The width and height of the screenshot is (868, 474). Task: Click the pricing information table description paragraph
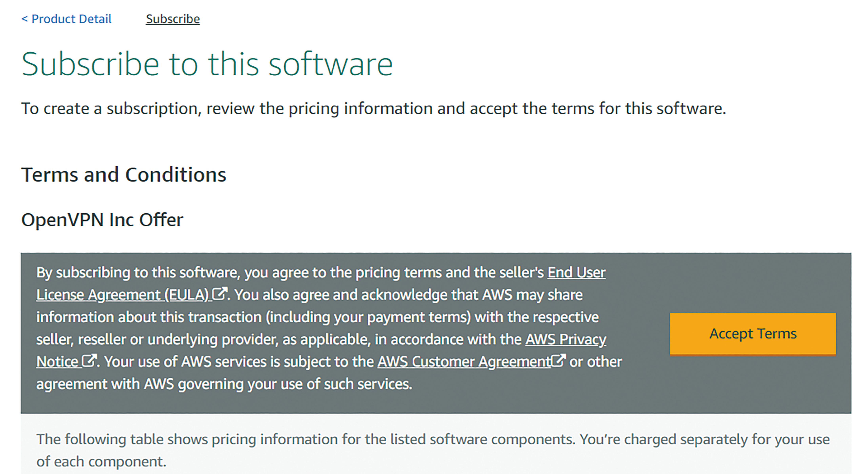coord(433,450)
